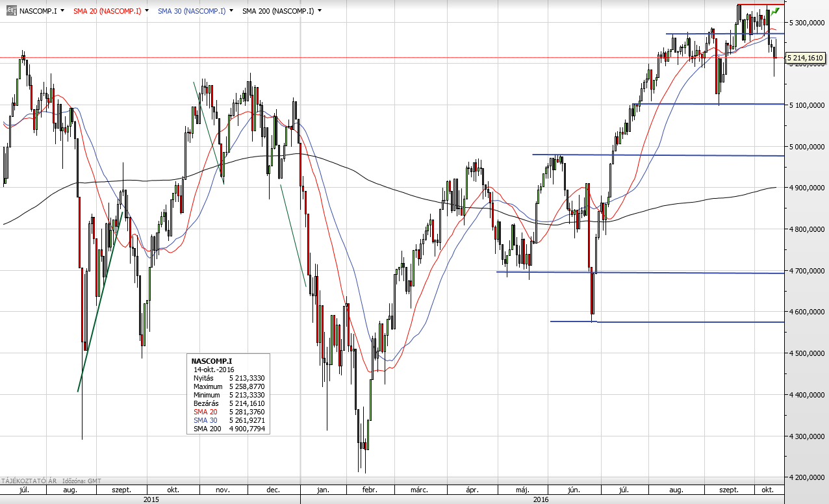
Task: Click the Bezárás row in the data box
Action: point(229,403)
